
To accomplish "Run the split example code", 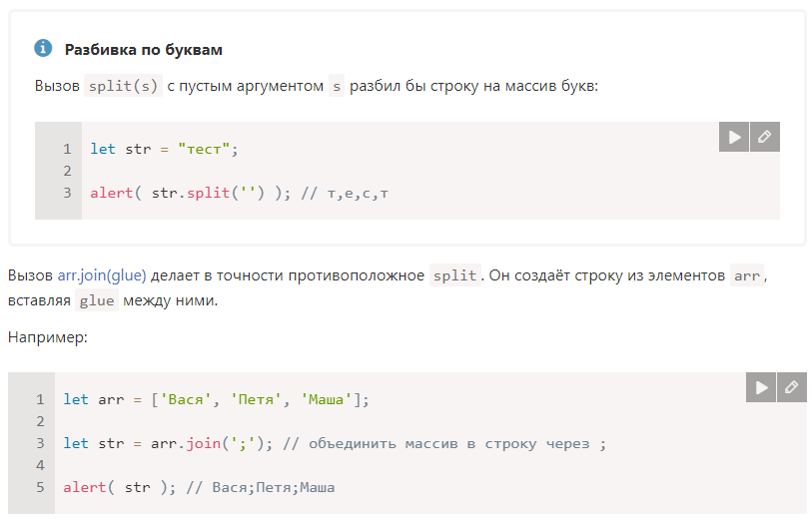I will click(734, 137).
